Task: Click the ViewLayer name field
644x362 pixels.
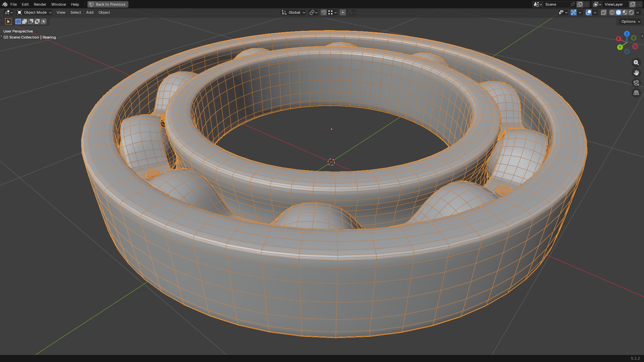Action: (616, 4)
